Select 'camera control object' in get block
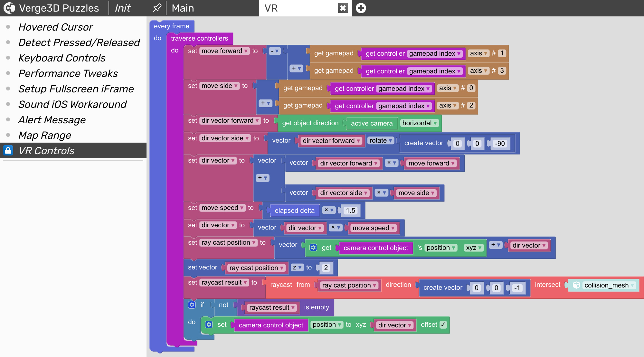Image resolution: width=644 pixels, height=357 pixels. pos(375,248)
